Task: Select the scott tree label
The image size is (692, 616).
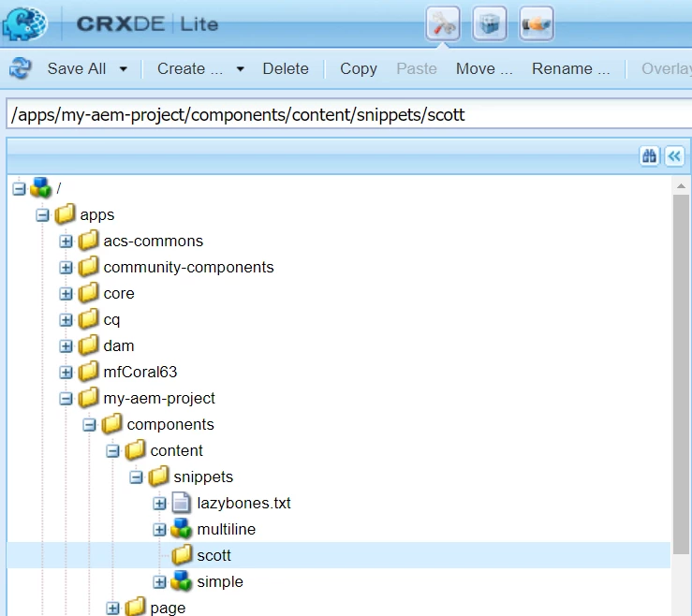Action: [x=214, y=555]
